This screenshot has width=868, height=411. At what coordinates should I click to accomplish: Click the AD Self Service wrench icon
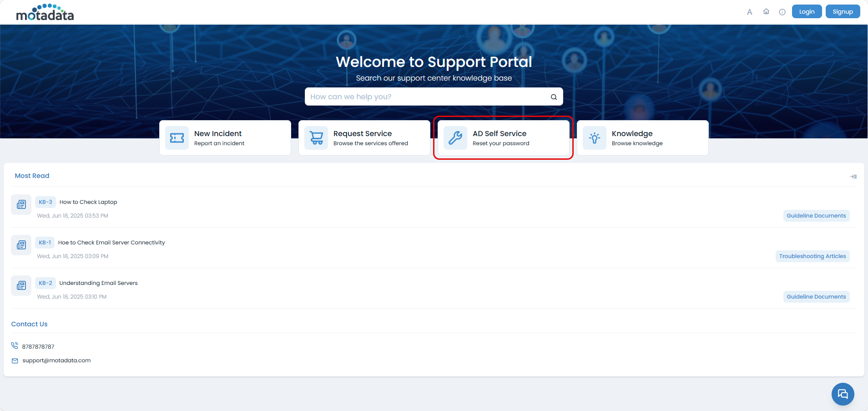(455, 138)
